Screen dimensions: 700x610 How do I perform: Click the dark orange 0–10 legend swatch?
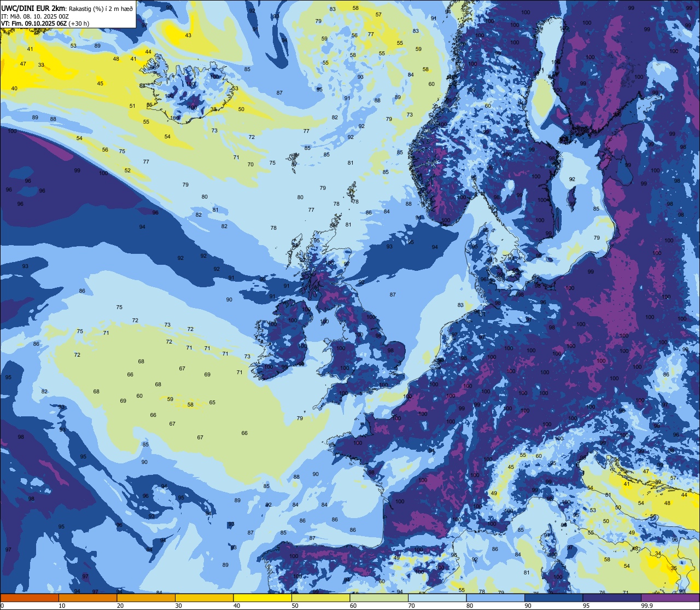click(30, 598)
